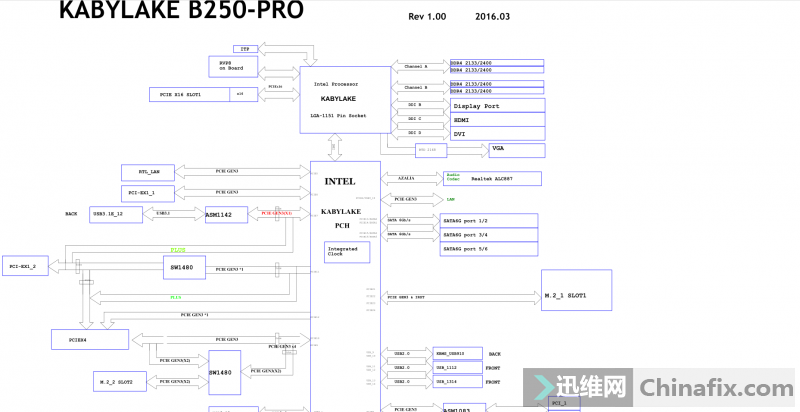Screen dimensions: 800x412
Task: Click the INTEL heading in PCH block
Action: coord(340,181)
